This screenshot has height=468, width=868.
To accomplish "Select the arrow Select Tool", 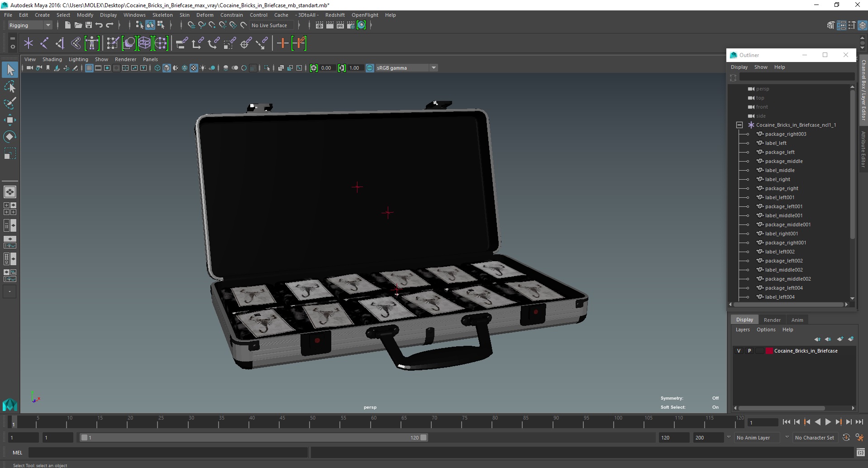I will coord(10,70).
